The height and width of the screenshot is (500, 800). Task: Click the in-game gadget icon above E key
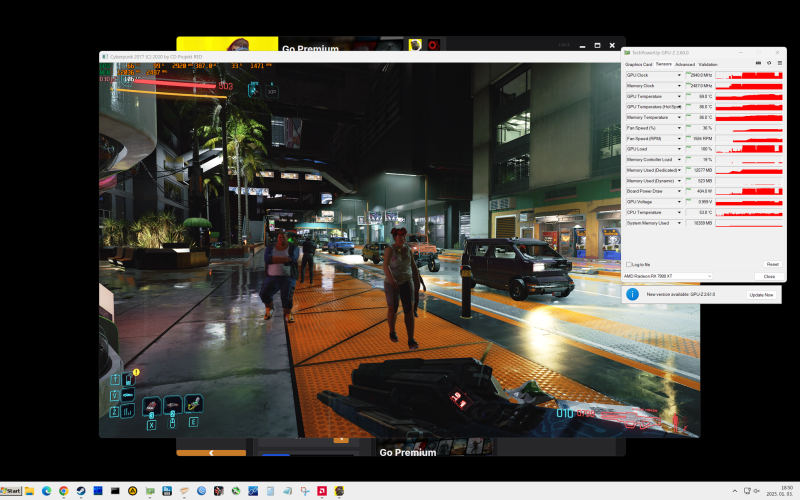[x=194, y=404]
